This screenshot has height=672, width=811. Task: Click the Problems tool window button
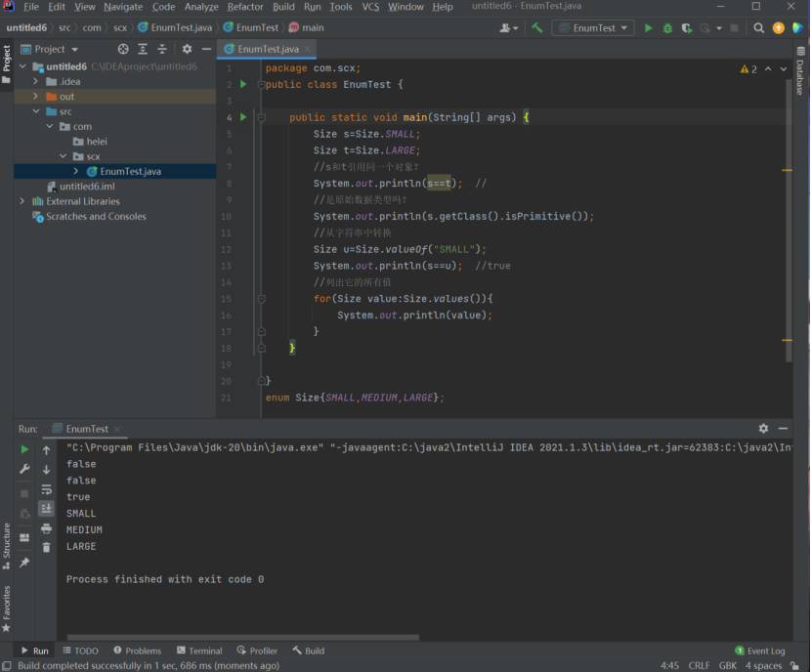pos(137,651)
